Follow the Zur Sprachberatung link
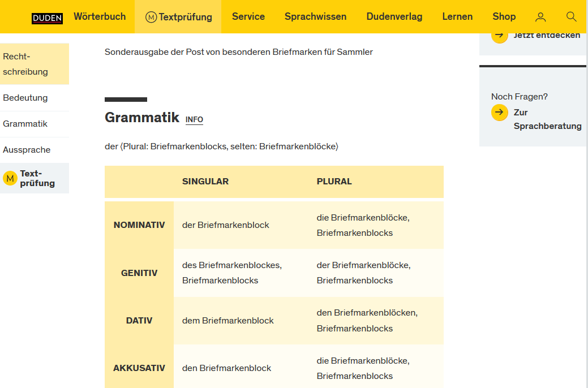The image size is (588, 388). click(x=547, y=119)
